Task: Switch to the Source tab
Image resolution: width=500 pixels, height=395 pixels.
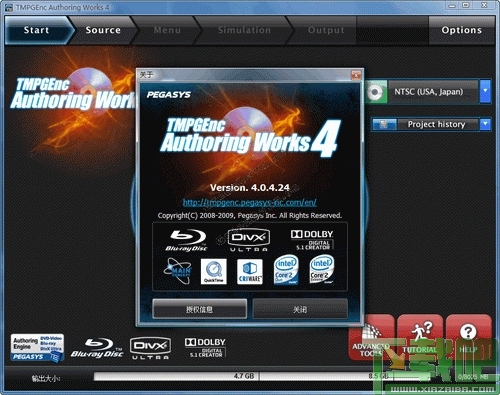Action: pyautogui.click(x=103, y=30)
